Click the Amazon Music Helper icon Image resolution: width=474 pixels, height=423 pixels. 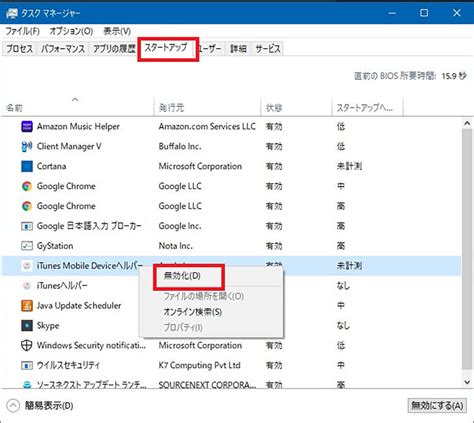(27, 127)
